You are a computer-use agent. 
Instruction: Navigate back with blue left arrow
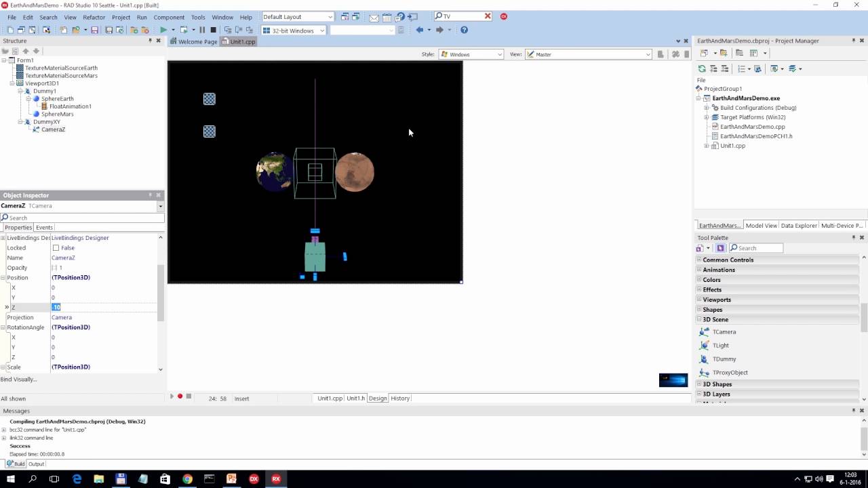click(x=420, y=30)
